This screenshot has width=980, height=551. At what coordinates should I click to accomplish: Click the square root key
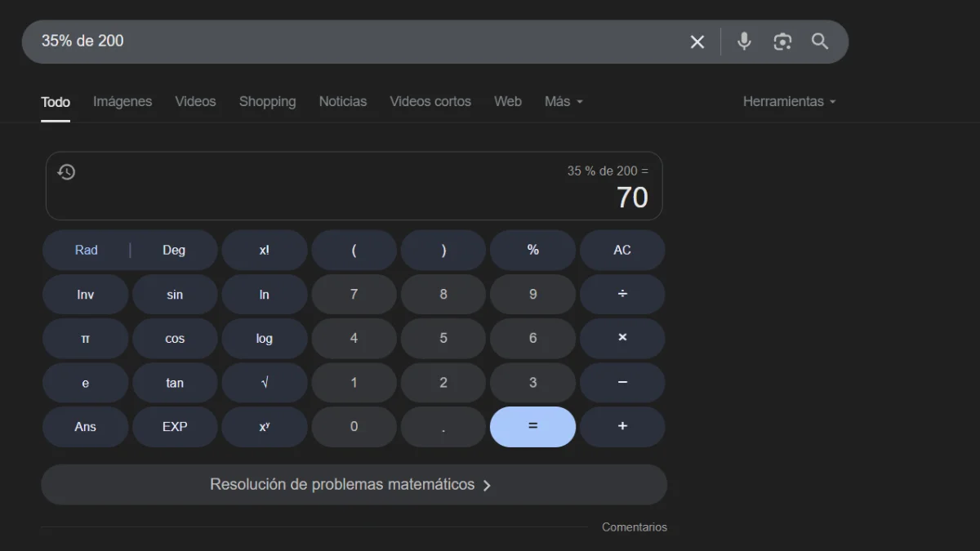(x=265, y=383)
